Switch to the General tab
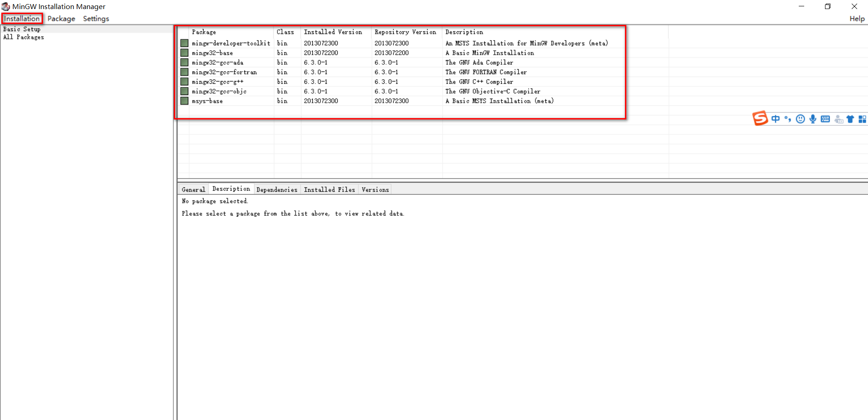Screen dimensions: 868x420 pyautogui.click(x=193, y=190)
